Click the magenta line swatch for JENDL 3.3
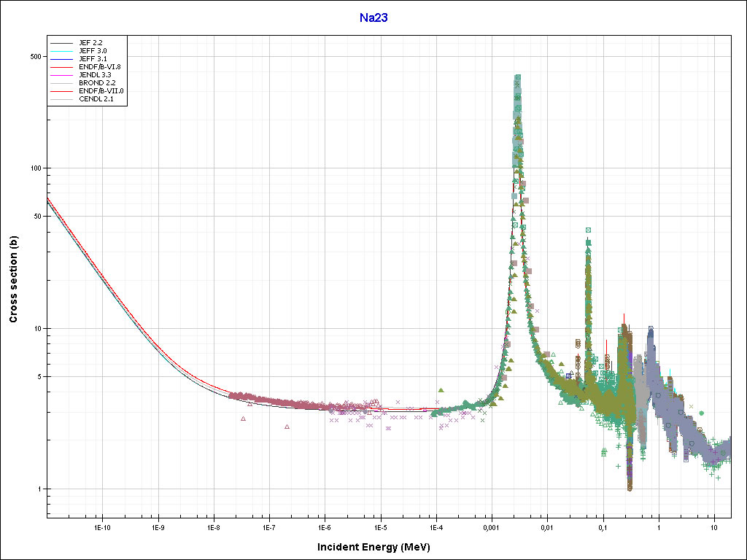The image size is (747, 560). coord(61,75)
